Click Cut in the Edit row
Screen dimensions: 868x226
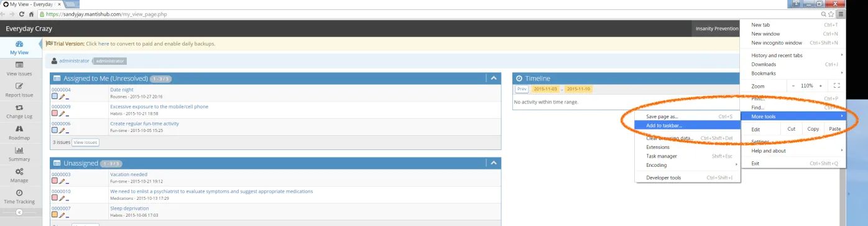coord(792,129)
